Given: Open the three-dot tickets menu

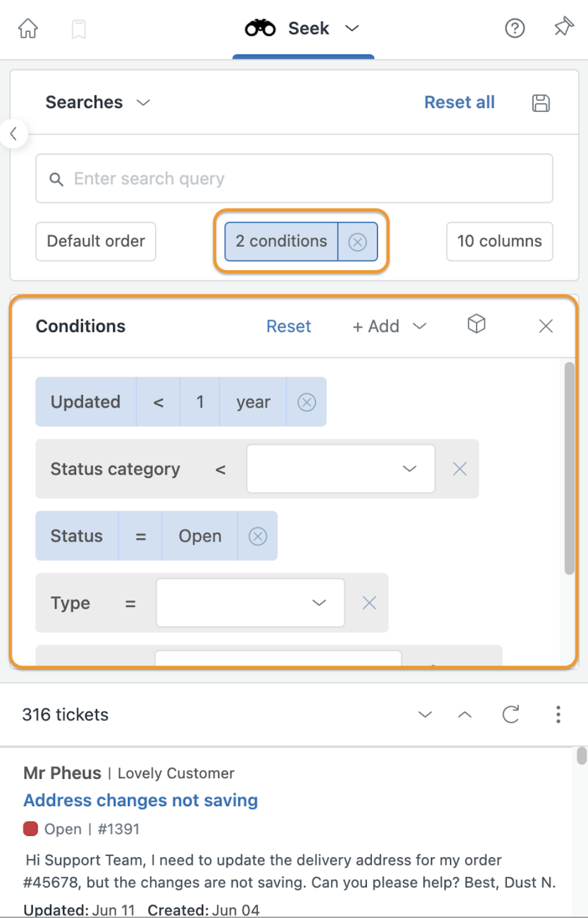Looking at the screenshot, I should coord(558,714).
